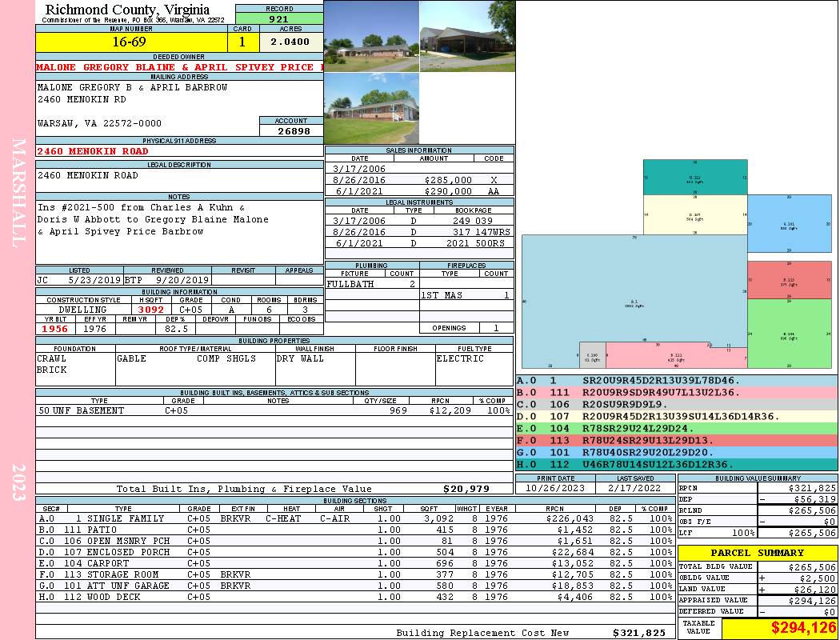Select the H.0 112 teal sketch legend row

click(676, 465)
